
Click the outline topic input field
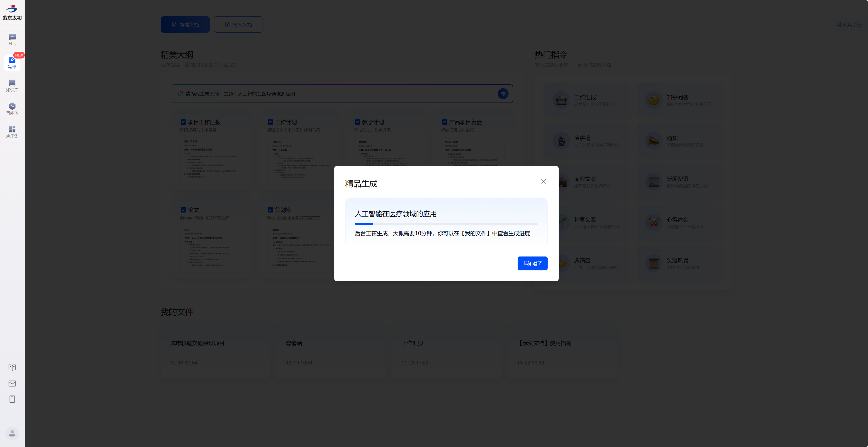(x=337, y=94)
